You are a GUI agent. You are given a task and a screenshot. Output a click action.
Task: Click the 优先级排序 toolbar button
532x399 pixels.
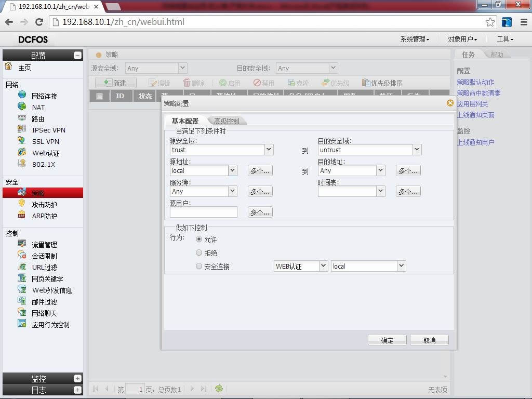point(382,83)
